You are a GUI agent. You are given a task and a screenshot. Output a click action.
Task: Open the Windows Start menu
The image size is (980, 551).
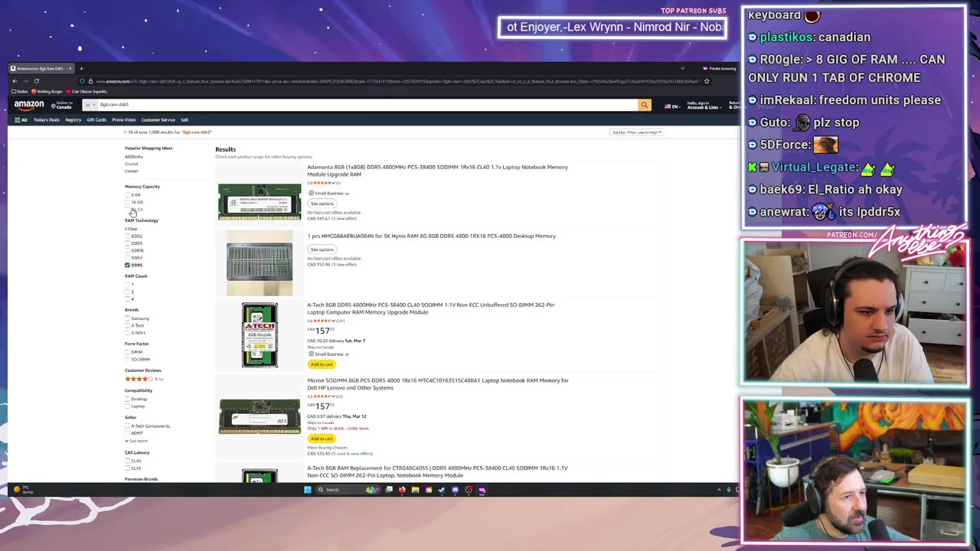pyautogui.click(x=308, y=490)
